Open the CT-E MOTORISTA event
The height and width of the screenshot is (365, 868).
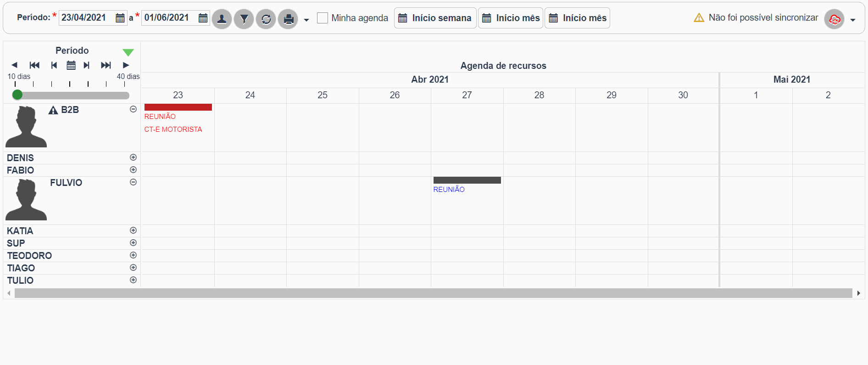click(x=173, y=129)
